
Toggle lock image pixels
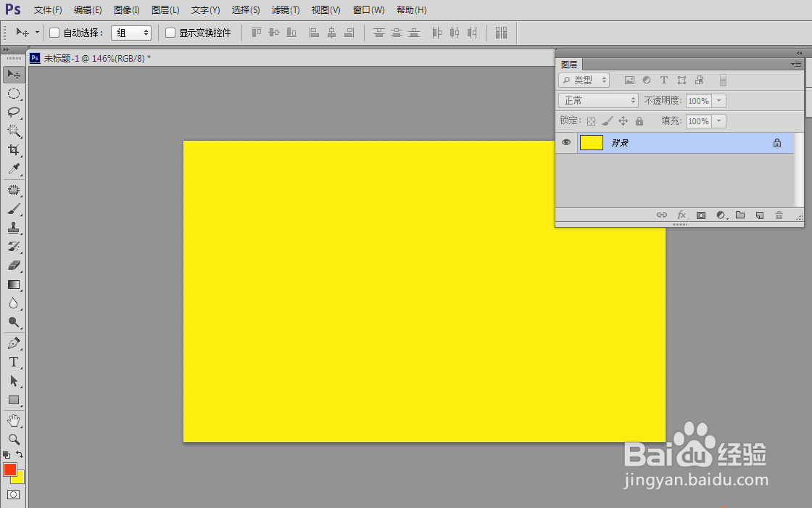[x=608, y=121]
